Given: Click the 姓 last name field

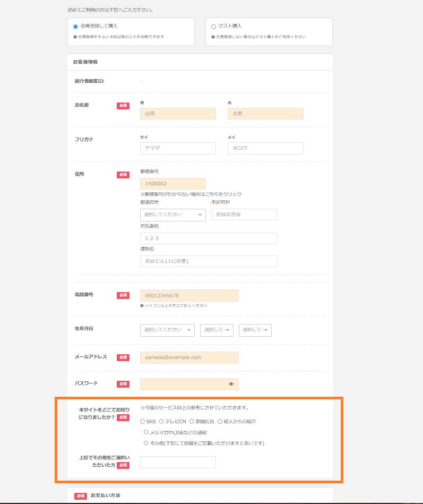Looking at the screenshot, I should click(178, 114).
